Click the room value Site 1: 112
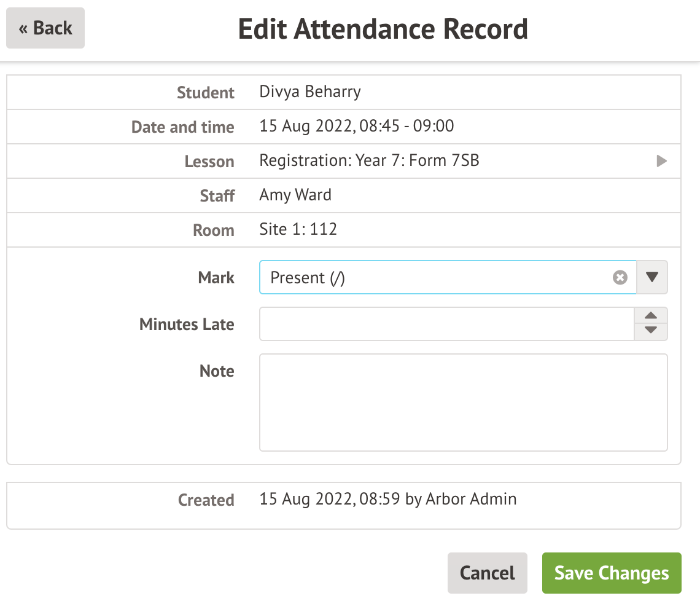This screenshot has height=601, width=700. tap(298, 230)
